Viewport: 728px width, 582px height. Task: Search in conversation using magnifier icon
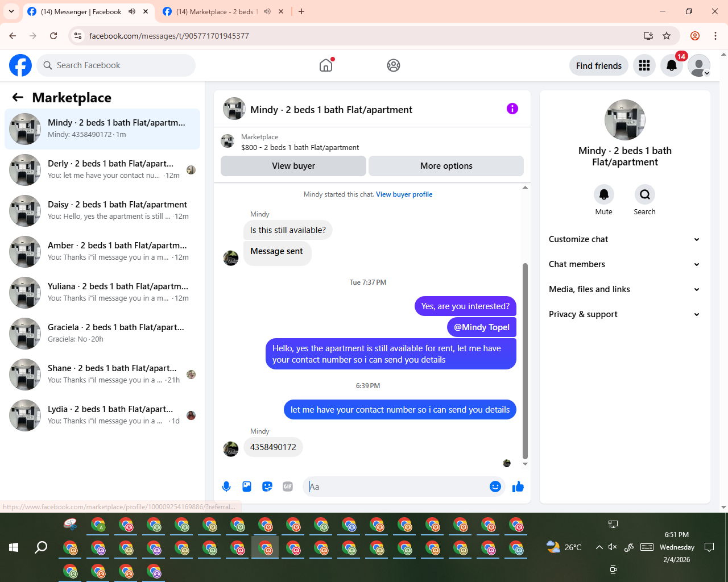645,194
